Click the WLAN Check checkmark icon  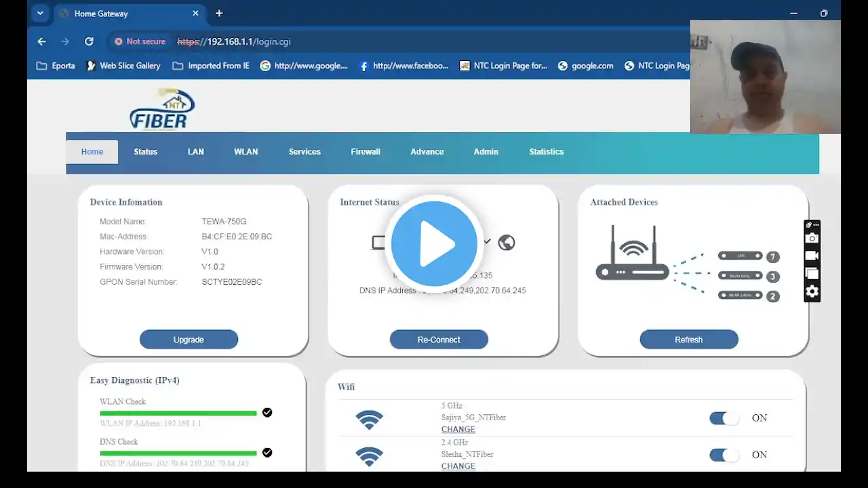tap(267, 412)
